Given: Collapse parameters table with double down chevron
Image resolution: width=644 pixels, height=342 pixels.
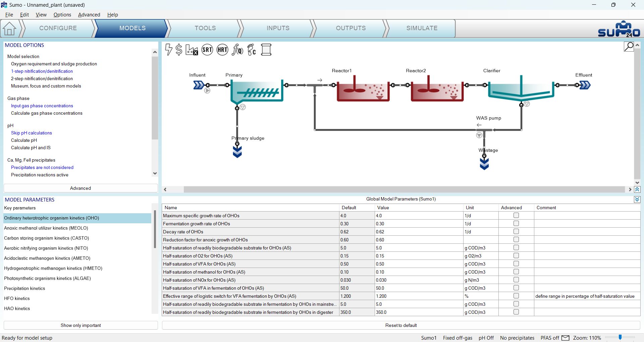Looking at the screenshot, I should pyautogui.click(x=637, y=199).
